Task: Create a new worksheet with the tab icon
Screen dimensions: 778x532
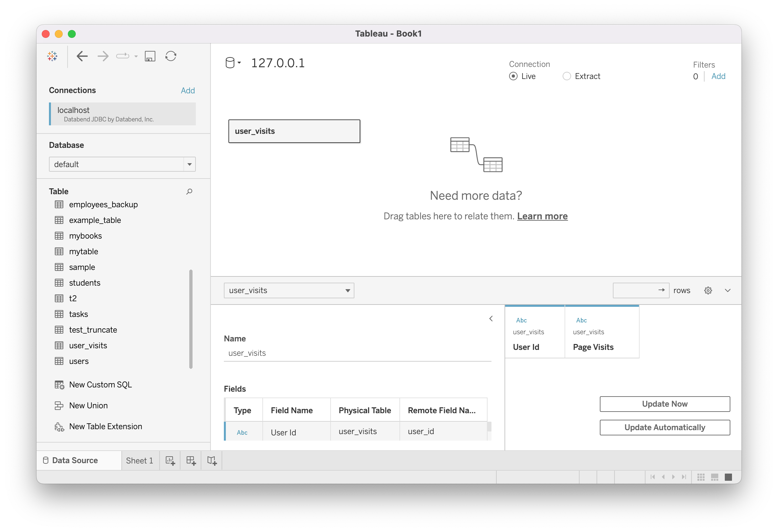Action: tap(170, 461)
